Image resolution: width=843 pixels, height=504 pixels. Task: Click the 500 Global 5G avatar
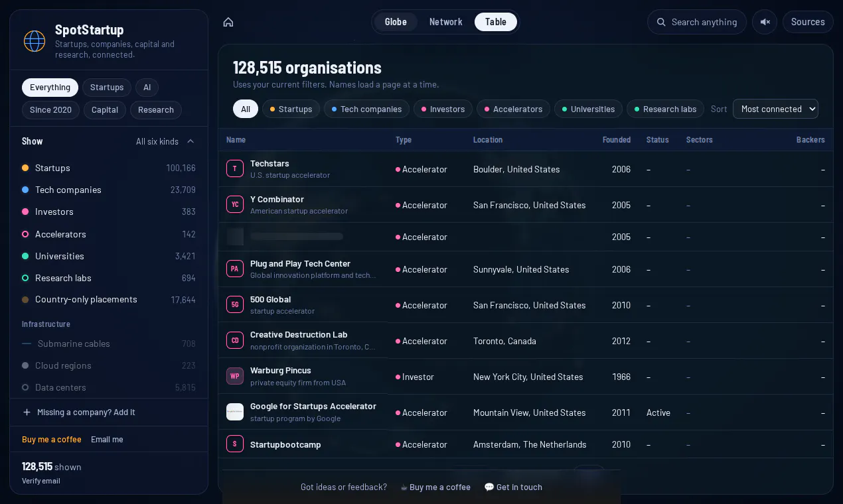(x=235, y=305)
